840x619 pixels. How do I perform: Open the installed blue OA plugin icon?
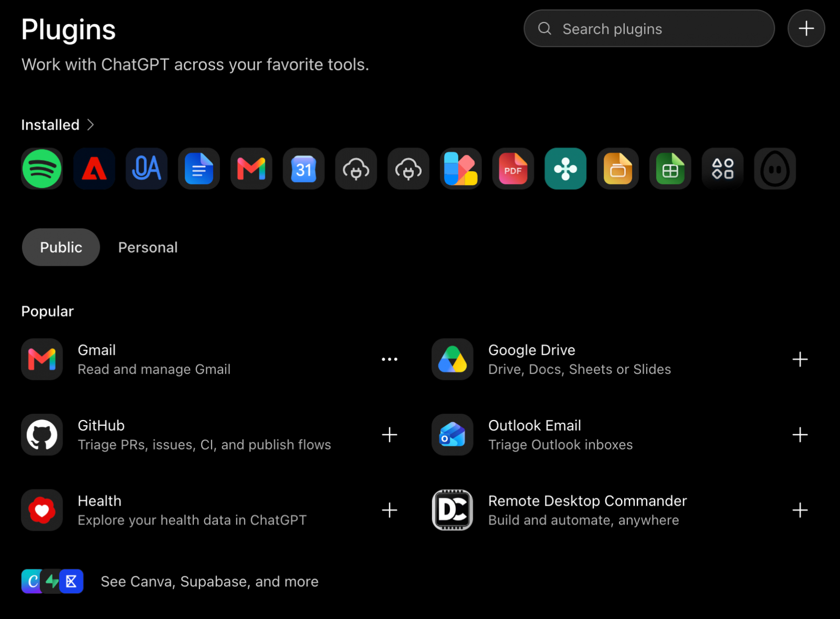pos(146,169)
